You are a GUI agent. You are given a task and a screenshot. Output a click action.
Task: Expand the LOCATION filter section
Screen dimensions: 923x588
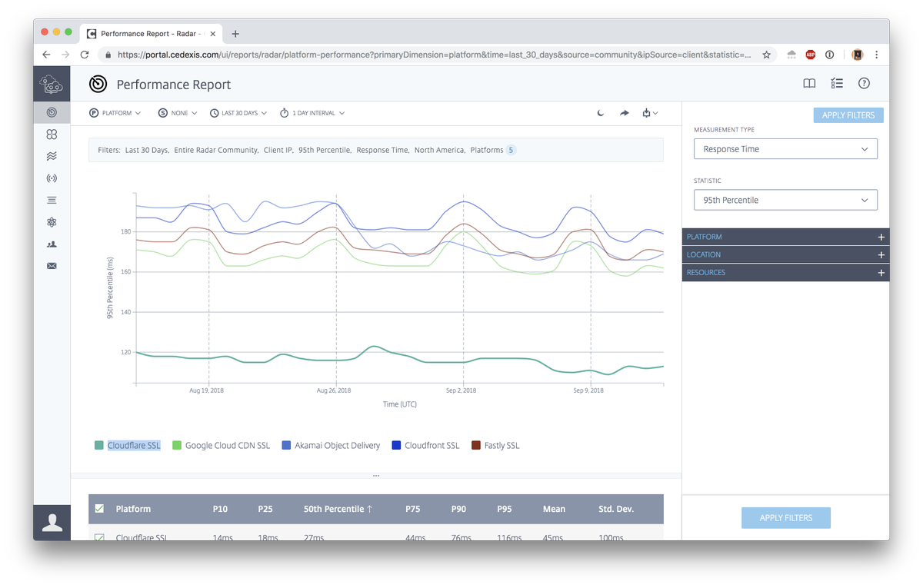tap(785, 254)
